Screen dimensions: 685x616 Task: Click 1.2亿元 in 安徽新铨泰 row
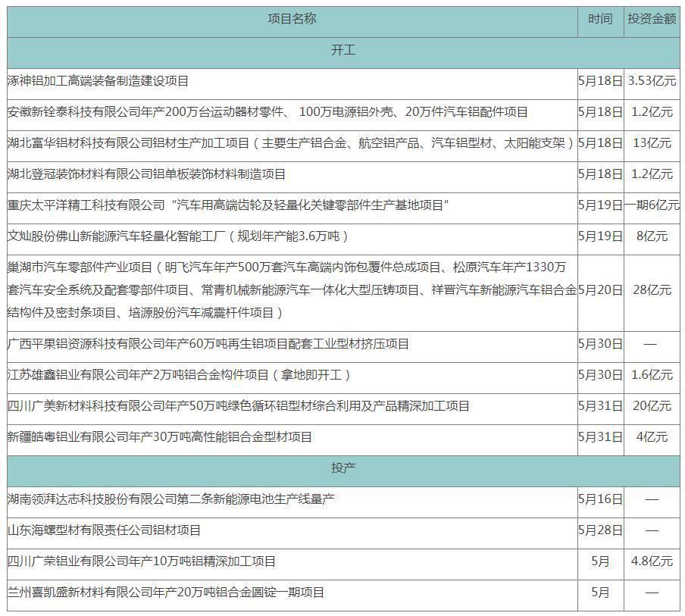[x=652, y=112]
